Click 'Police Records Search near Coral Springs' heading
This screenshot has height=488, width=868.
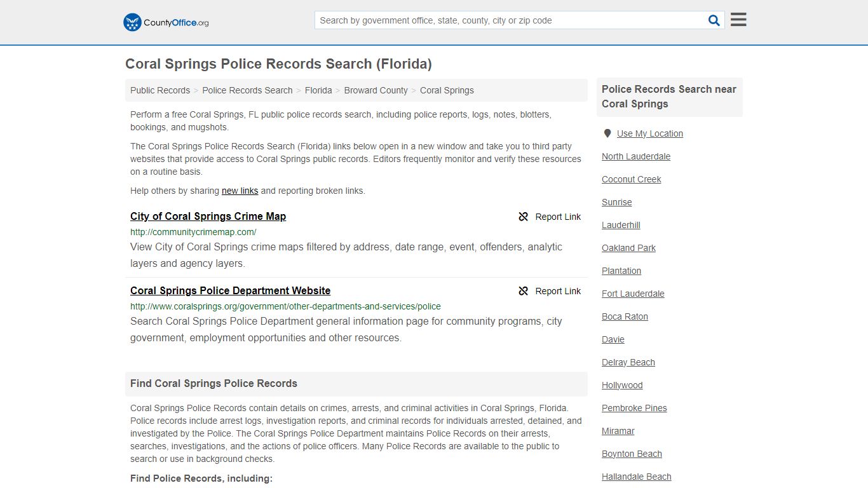[669, 97]
